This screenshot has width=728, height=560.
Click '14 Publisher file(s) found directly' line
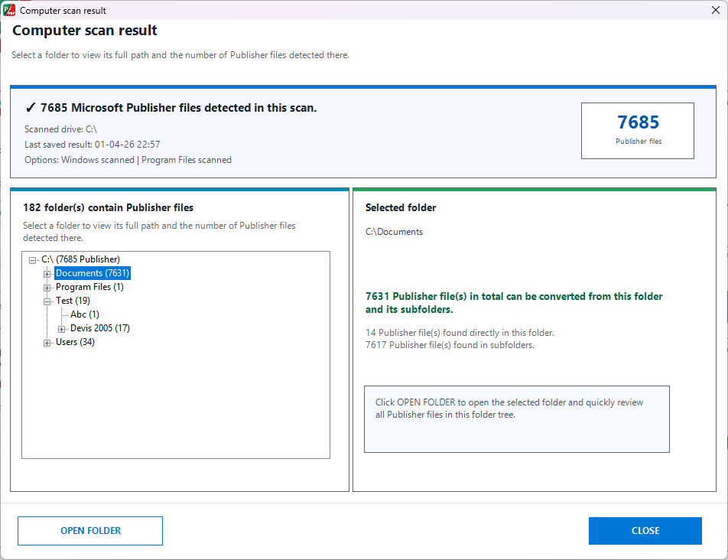pos(460,333)
